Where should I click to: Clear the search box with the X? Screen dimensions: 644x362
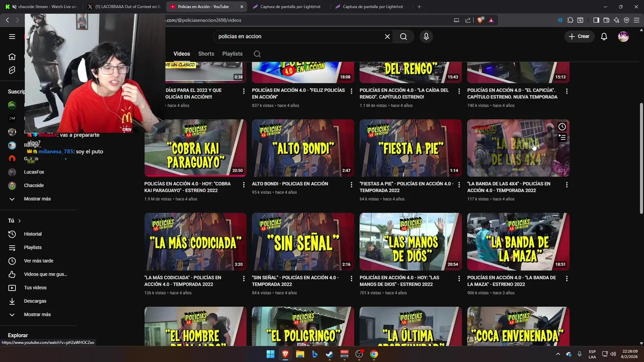pyautogui.click(x=387, y=36)
